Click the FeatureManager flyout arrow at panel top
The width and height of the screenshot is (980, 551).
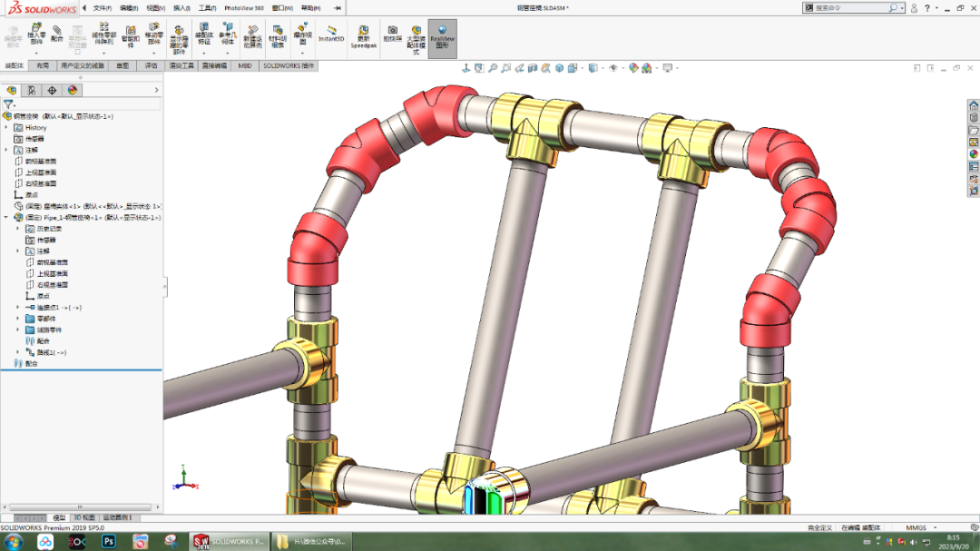tap(154, 89)
